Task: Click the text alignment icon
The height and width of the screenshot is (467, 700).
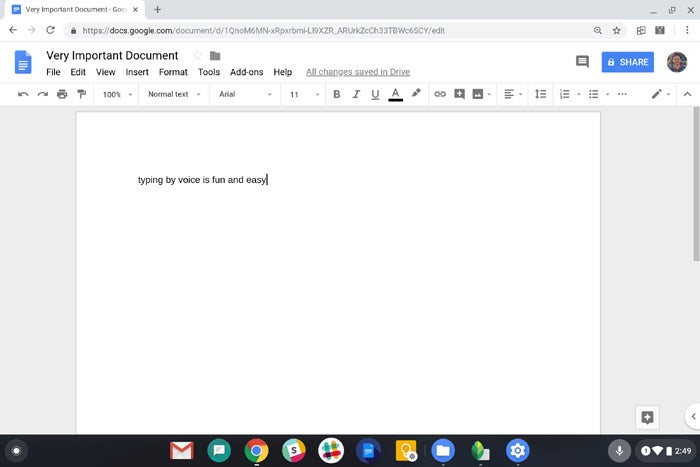Action: (x=509, y=94)
